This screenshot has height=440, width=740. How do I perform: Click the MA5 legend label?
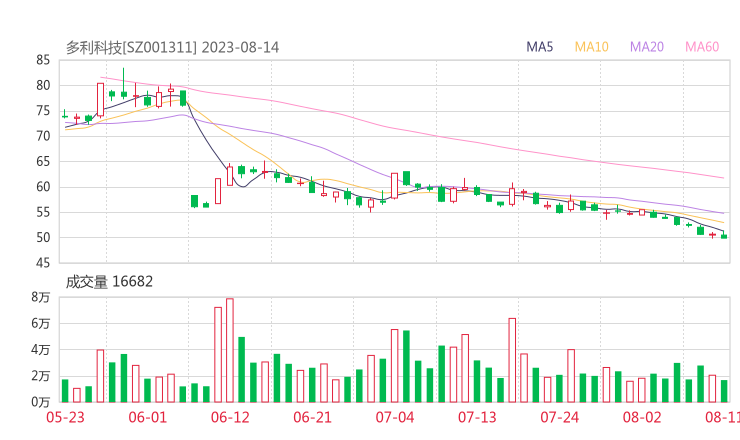pos(539,47)
